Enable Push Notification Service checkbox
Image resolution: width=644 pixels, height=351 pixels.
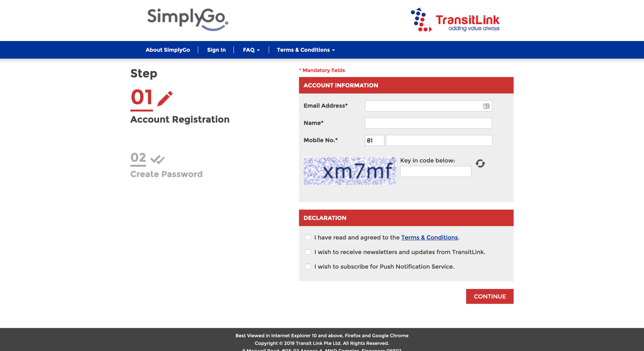(308, 266)
